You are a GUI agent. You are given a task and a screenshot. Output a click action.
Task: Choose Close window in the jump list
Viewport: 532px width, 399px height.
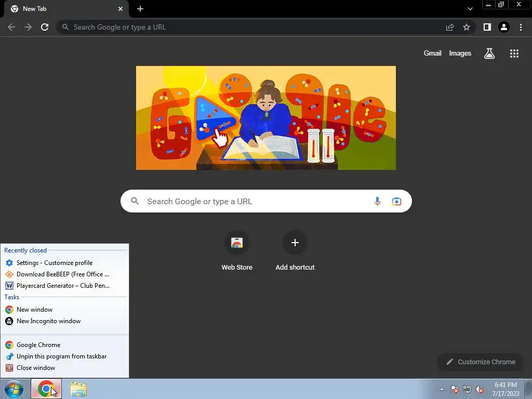(64, 368)
